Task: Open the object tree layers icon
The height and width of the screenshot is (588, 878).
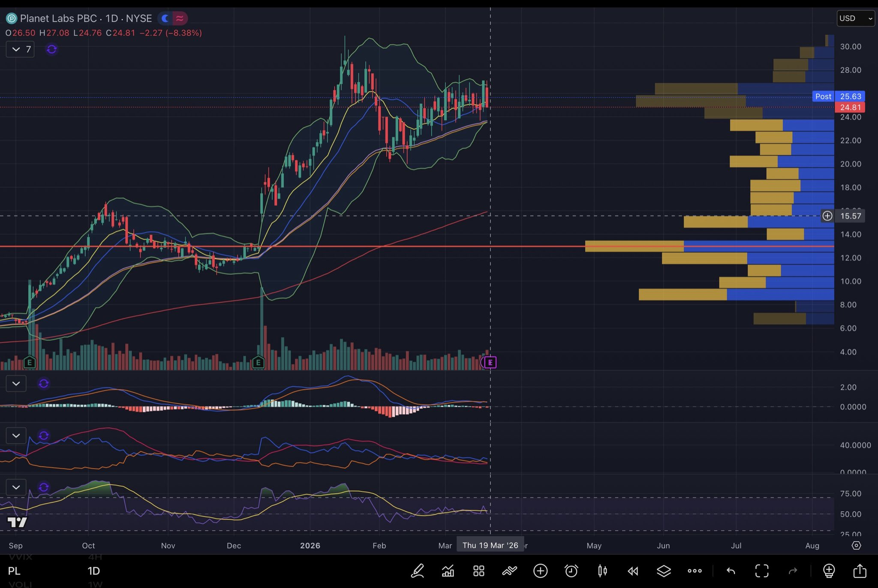Action: point(664,571)
